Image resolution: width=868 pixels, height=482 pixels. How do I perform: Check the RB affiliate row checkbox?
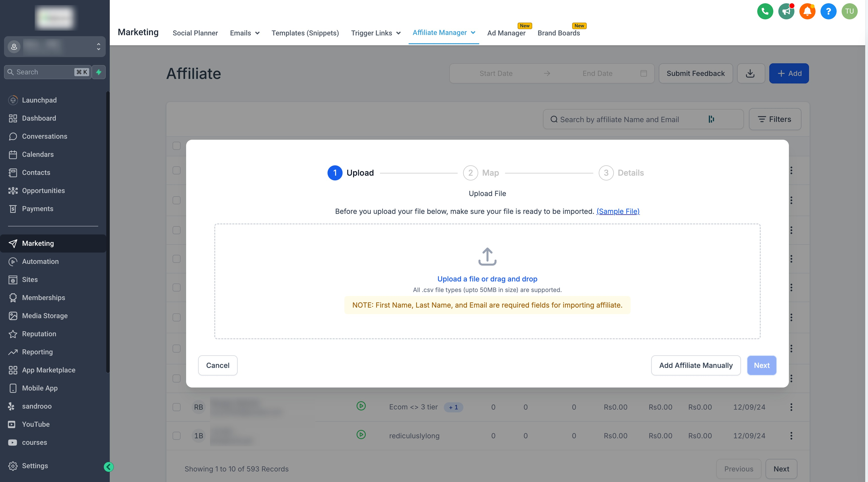[177, 407]
